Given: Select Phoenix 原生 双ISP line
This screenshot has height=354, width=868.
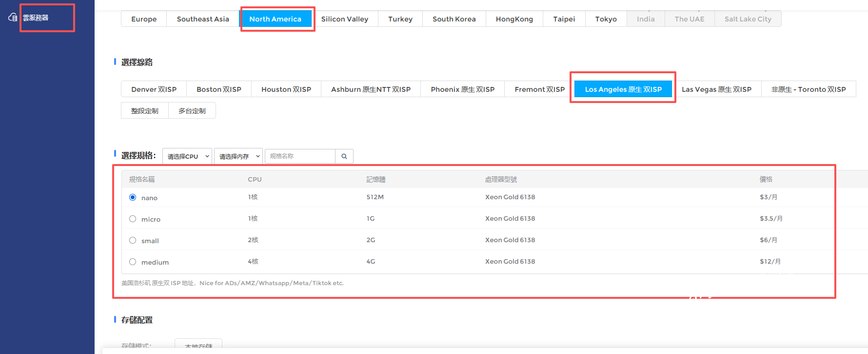Looking at the screenshot, I should tap(463, 89).
